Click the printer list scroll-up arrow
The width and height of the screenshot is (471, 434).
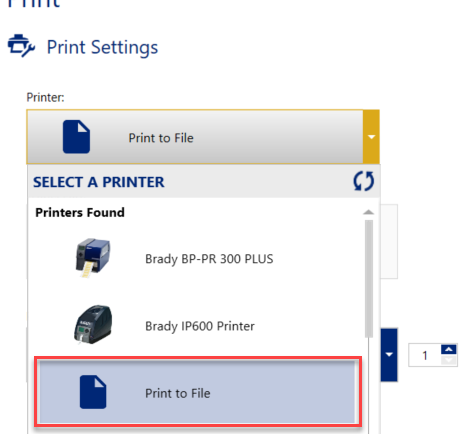368,212
